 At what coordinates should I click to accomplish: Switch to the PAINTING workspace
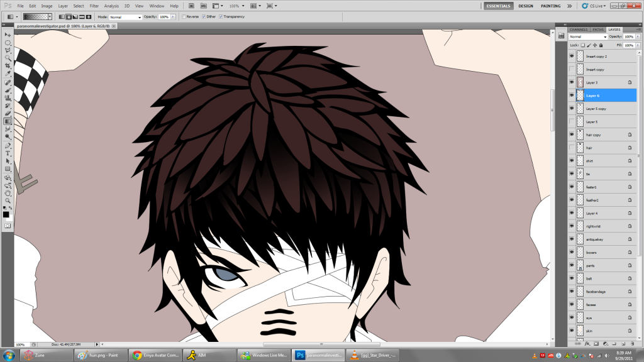[551, 6]
